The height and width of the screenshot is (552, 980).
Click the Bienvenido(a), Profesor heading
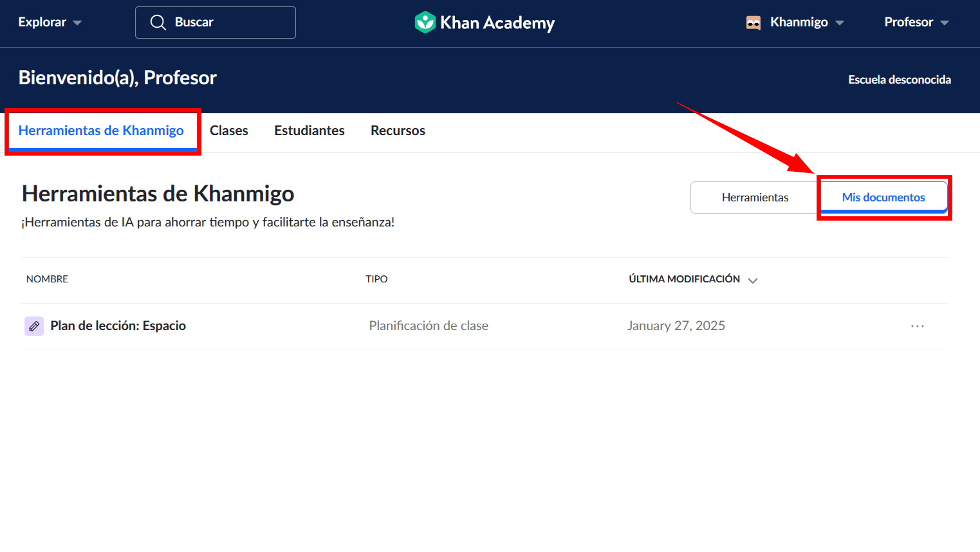coord(118,78)
